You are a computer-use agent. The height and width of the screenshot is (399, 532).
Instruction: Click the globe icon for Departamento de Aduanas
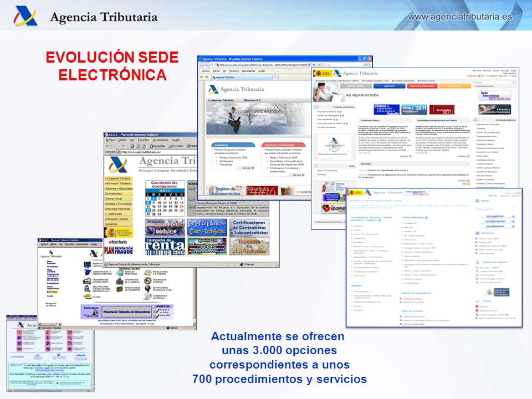[x=147, y=289]
